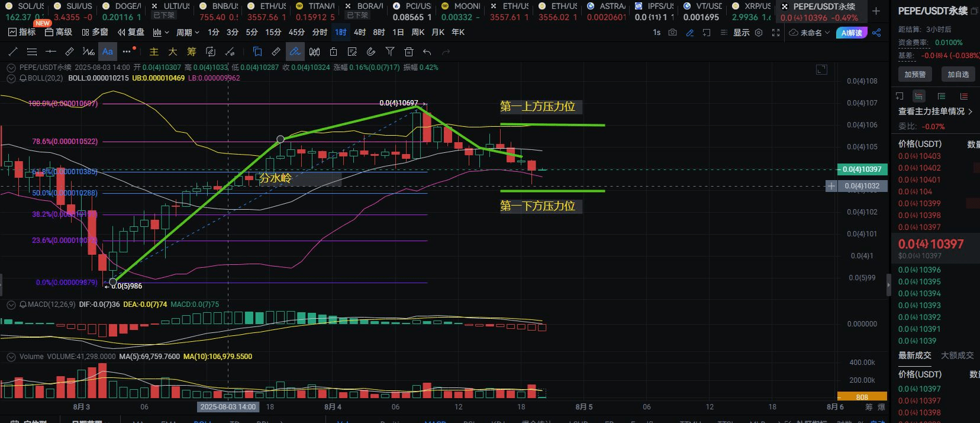Click the yellow 大 indicator icon
The width and height of the screenshot is (980, 423).
173,52
